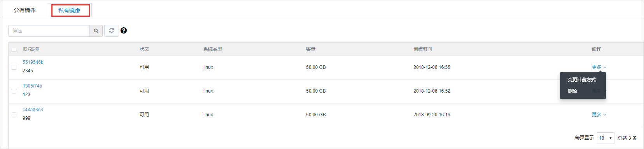Select the 私有镜像 tab

pyautogui.click(x=69, y=11)
